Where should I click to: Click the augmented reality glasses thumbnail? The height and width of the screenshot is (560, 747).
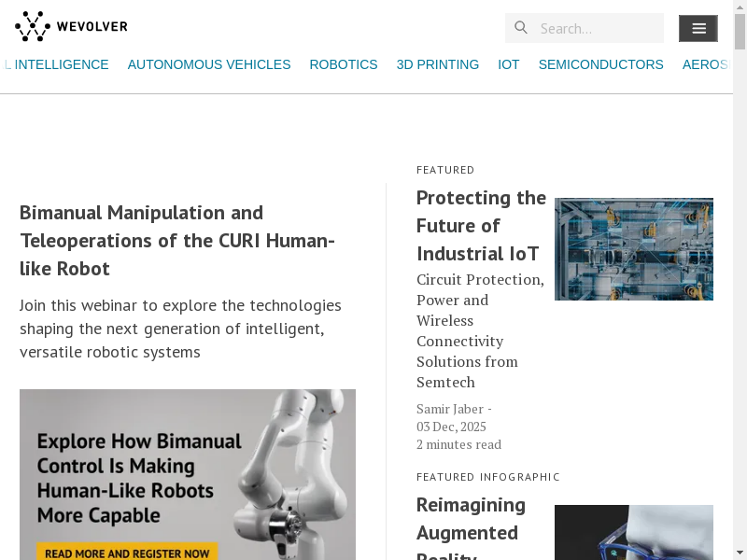click(633, 533)
